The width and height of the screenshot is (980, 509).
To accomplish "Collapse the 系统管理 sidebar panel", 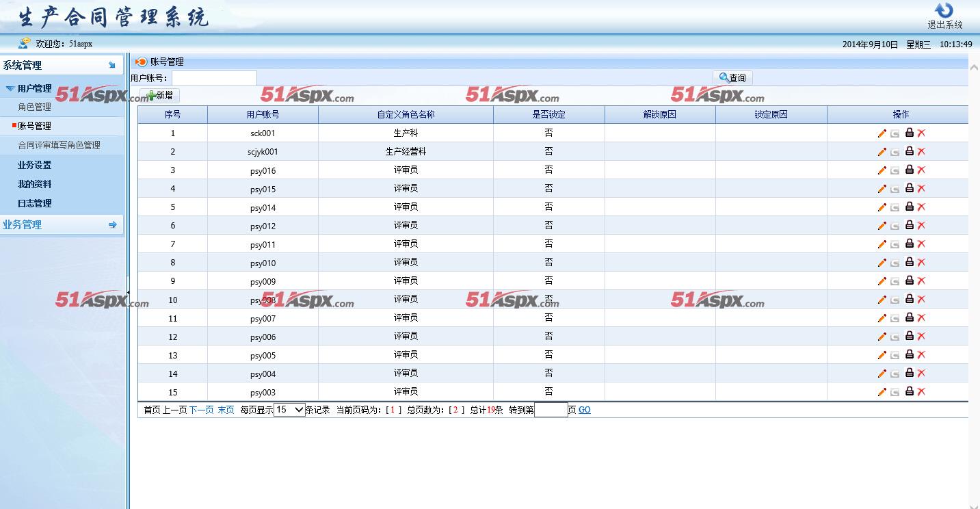I will click(112, 66).
